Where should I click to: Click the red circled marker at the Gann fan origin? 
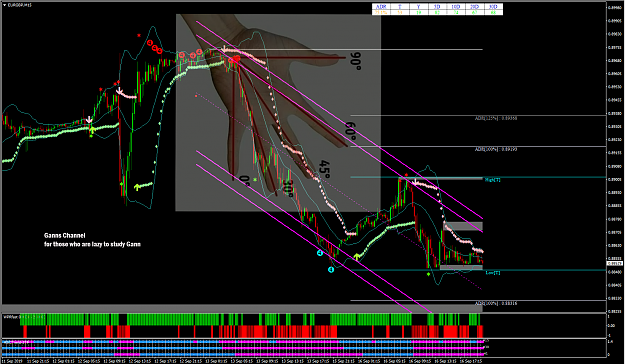point(237,59)
